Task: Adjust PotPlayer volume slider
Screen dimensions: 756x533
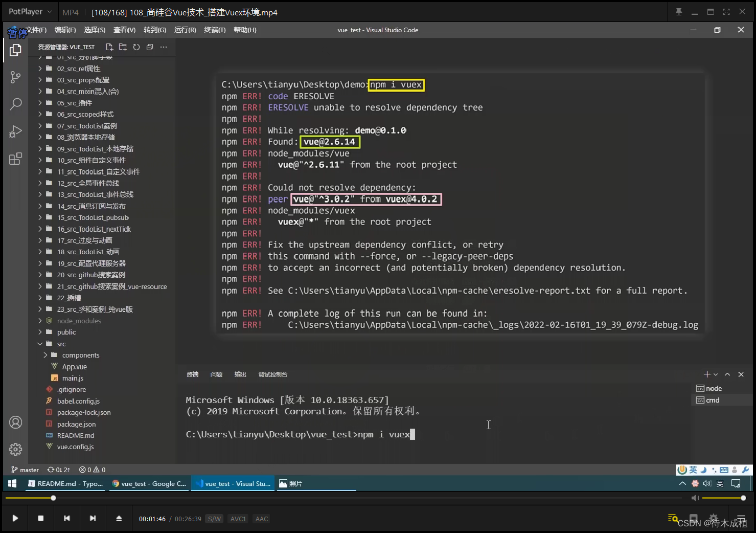Action: [723, 498]
